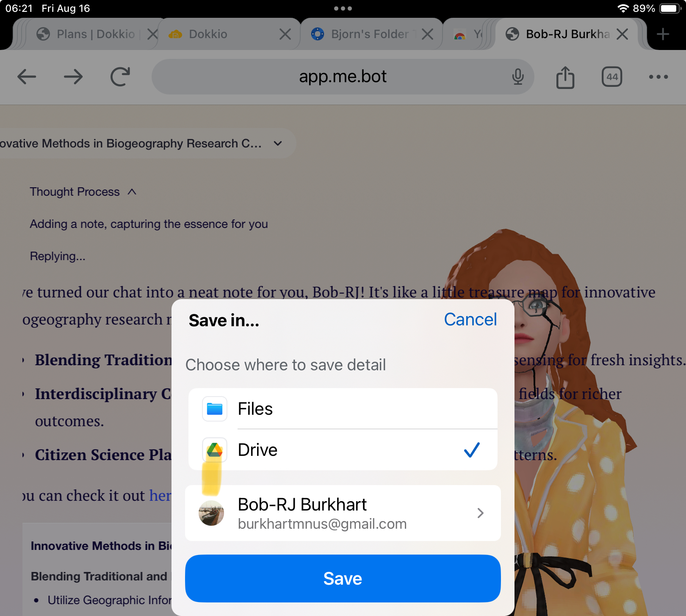Screen dimensions: 686x616
Task: Open the share sheet icon
Action: pos(565,77)
